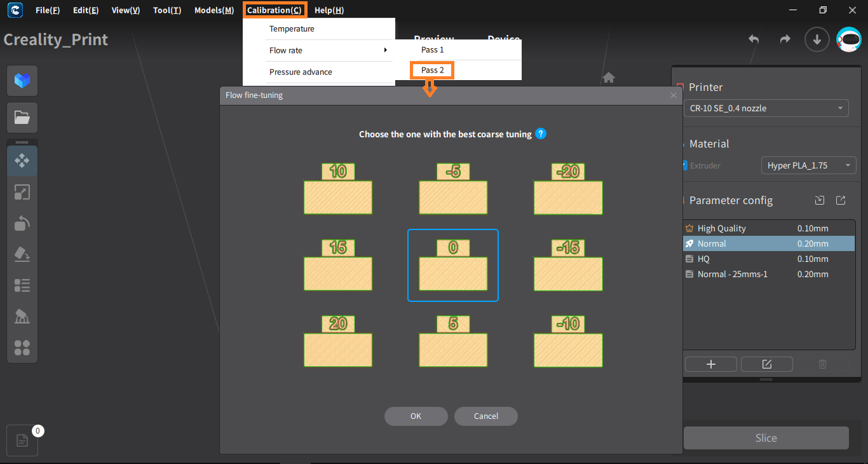Click the blue help question mark icon

[x=541, y=133]
